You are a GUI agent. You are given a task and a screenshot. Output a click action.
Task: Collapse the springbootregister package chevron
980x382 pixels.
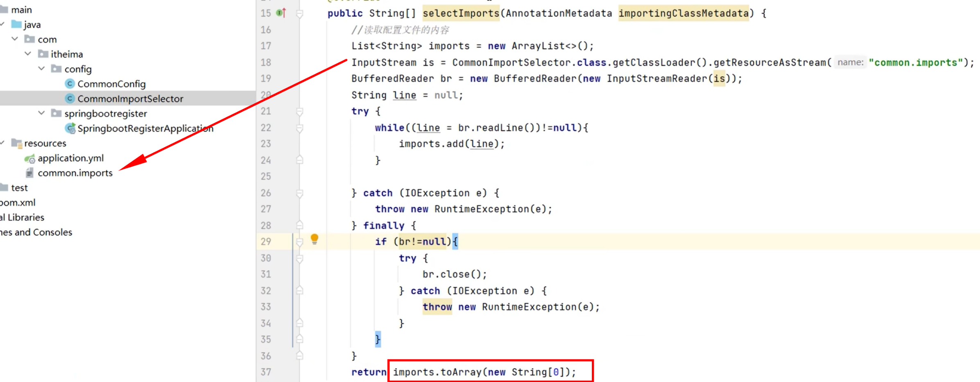pos(41,113)
